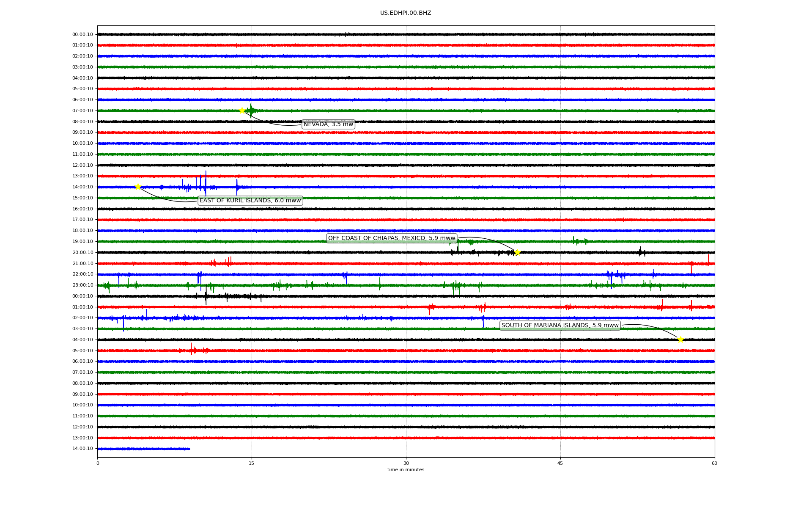
Task: Select the yellow star for the Mariana Islands event
Action: pos(680,340)
